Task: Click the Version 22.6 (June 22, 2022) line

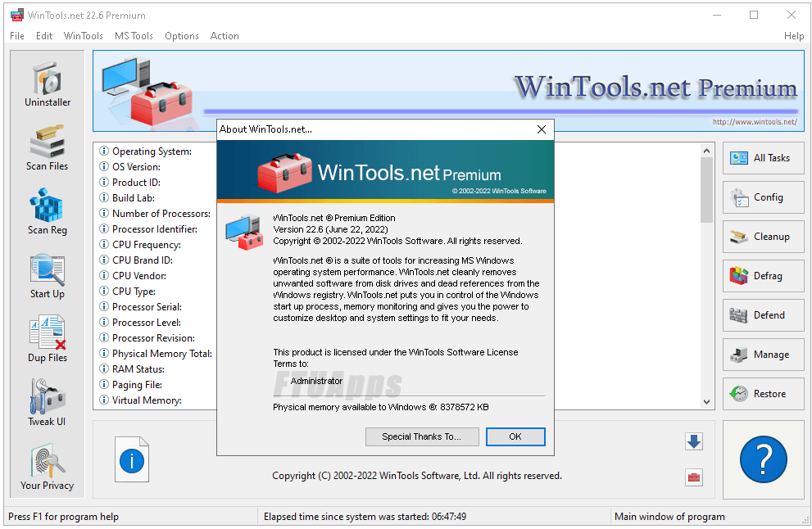Action: (x=330, y=229)
